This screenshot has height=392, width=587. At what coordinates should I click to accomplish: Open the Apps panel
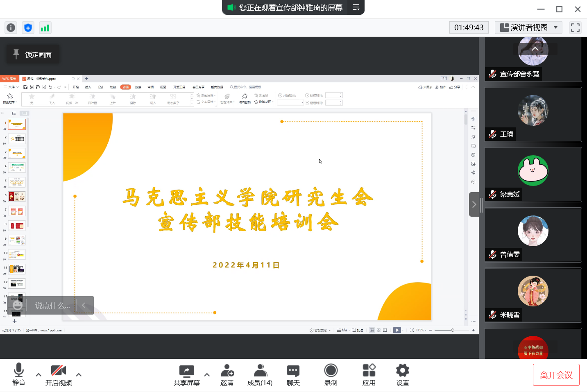pos(369,375)
